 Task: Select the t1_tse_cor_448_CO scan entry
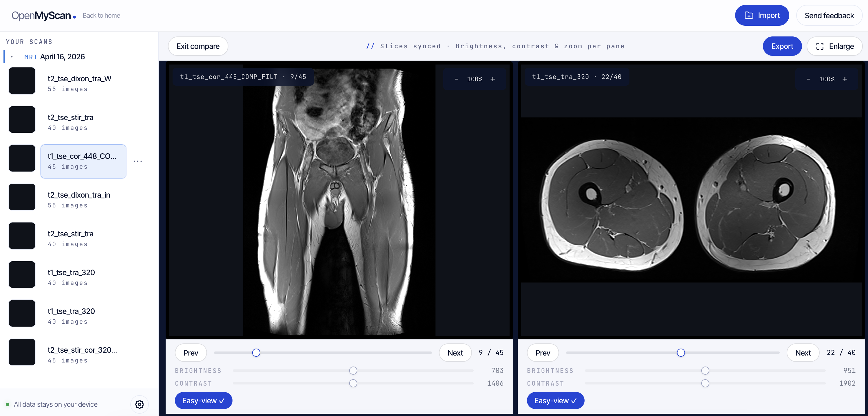coord(83,161)
